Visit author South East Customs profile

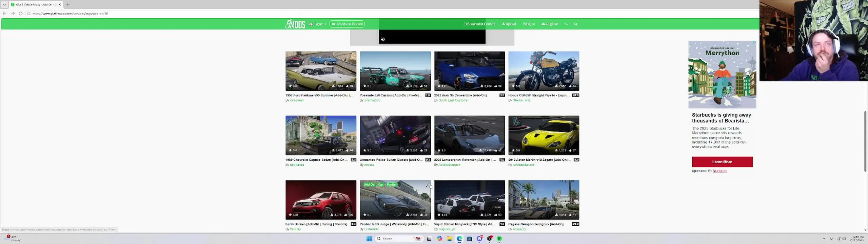[453, 100]
